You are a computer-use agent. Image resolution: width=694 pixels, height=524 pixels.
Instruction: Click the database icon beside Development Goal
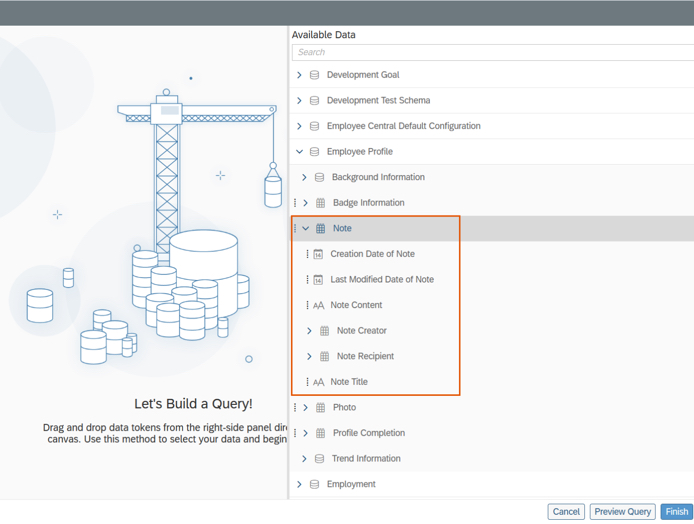click(315, 75)
